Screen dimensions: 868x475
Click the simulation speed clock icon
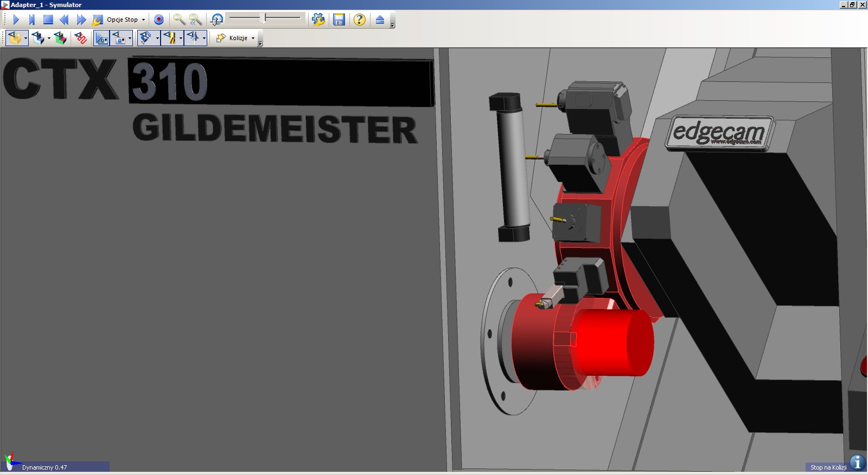click(x=216, y=20)
